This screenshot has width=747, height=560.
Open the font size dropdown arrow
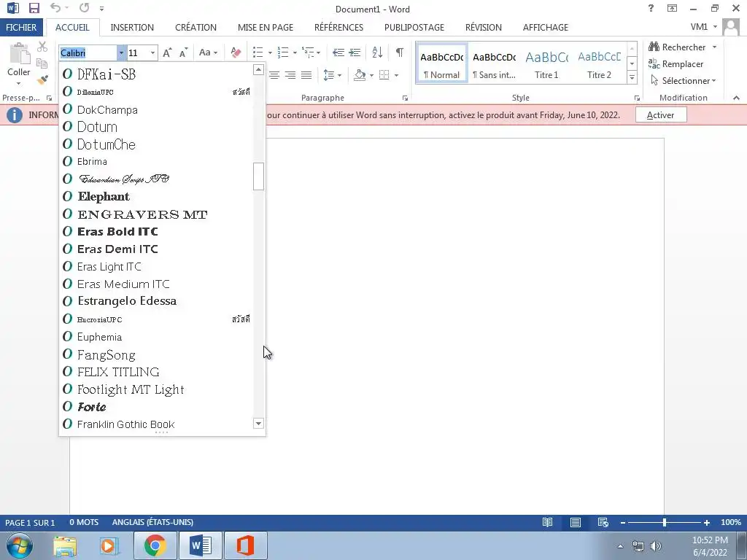click(x=153, y=52)
